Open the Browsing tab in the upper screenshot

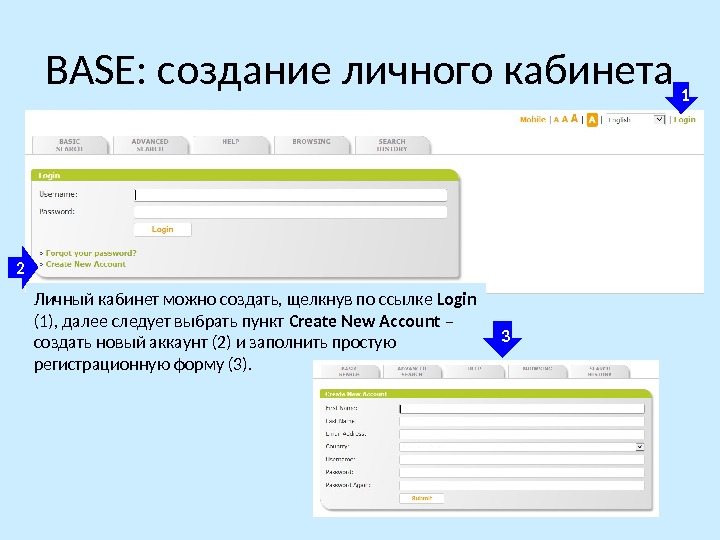(311, 145)
